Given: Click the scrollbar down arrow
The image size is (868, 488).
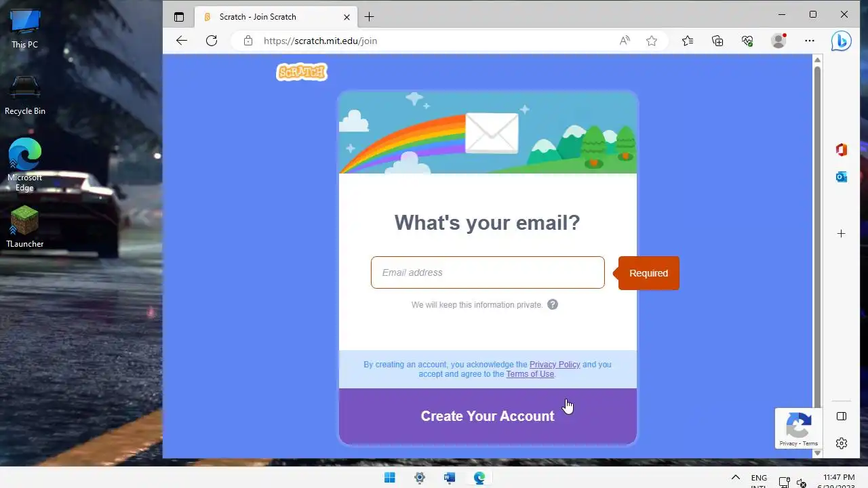Looking at the screenshot, I should click(817, 453).
